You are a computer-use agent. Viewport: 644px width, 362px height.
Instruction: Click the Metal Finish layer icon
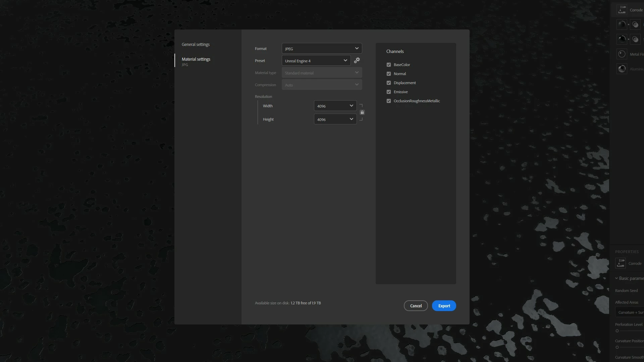click(x=622, y=54)
